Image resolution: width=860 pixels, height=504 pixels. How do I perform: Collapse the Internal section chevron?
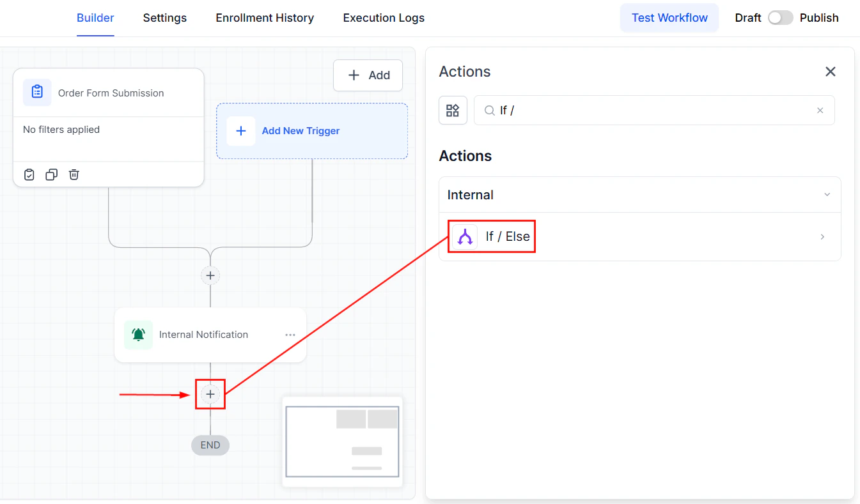pos(827,195)
